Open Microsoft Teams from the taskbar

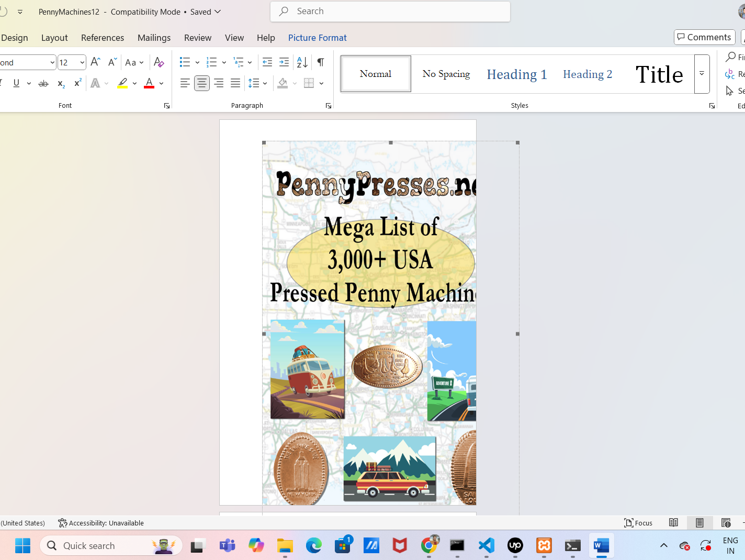[227, 546]
